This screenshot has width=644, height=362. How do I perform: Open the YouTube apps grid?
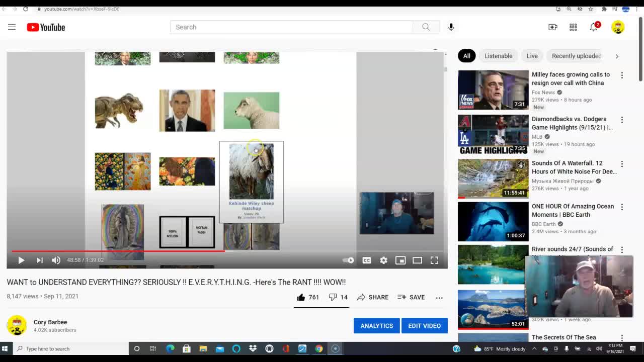point(573,27)
